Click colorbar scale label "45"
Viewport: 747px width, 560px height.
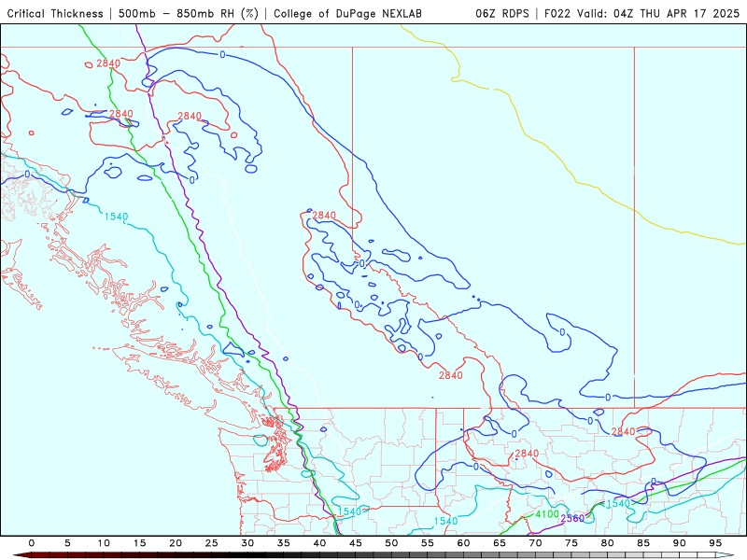point(356,543)
